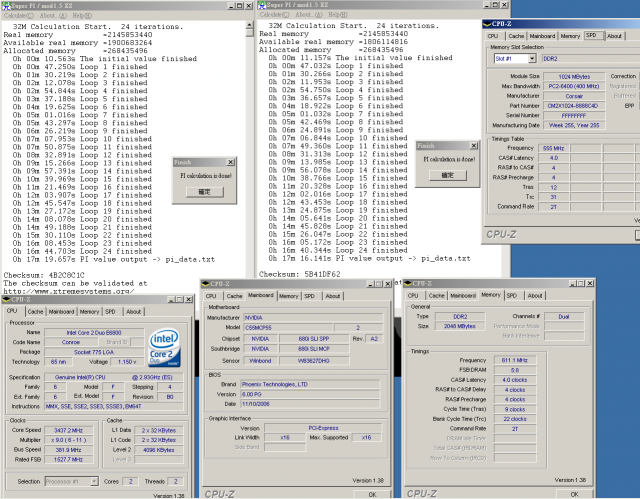Open About menu in right Super PI window
The width and height of the screenshot is (640, 499).
click(309, 15)
